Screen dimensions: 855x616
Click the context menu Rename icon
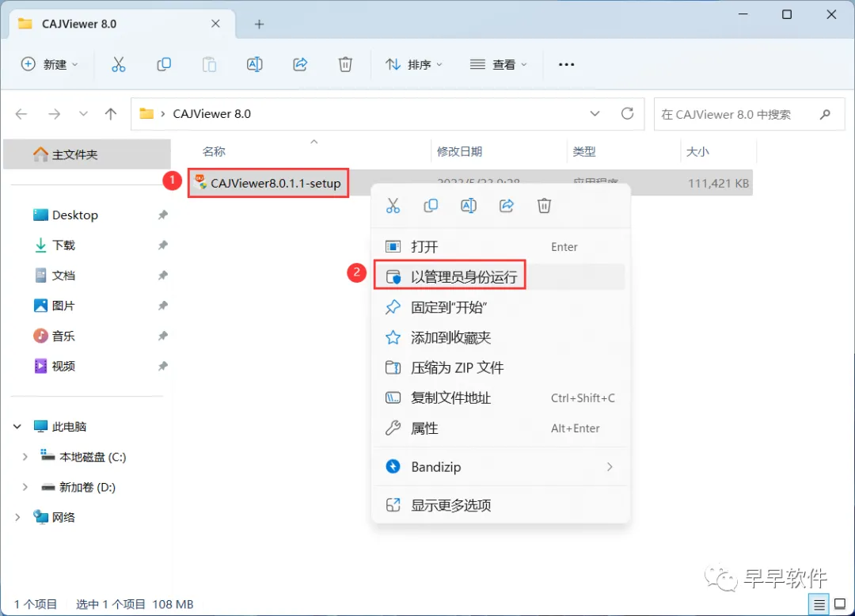pyautogui.click(x=469, y=206)
